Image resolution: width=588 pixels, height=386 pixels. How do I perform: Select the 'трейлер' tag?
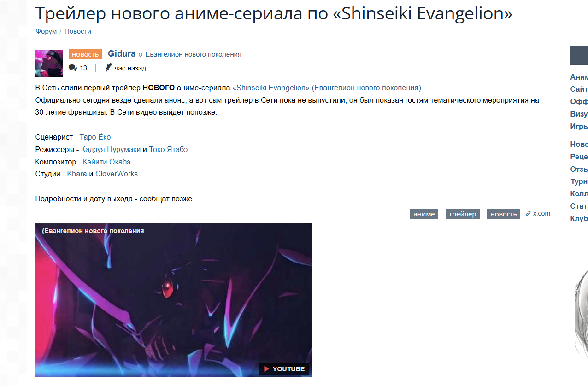click(x=462, y=214)
